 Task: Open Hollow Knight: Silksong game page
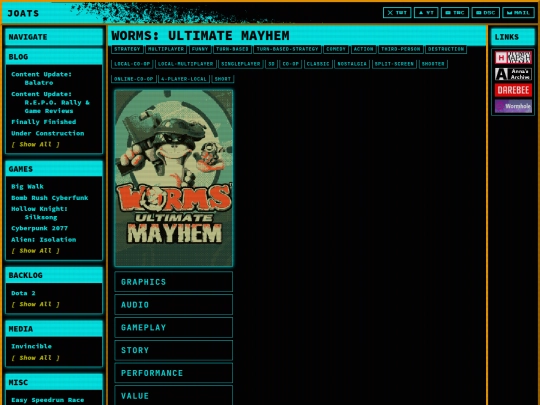point(39,213)
